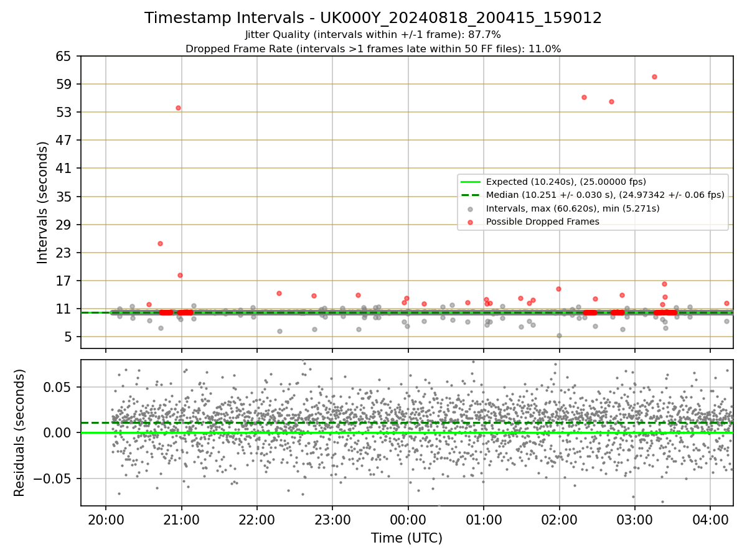Click the highest red dropped-frame point near 60 seconds
The height and width of the screenshot is (560, 747).
tap(654, 77)
